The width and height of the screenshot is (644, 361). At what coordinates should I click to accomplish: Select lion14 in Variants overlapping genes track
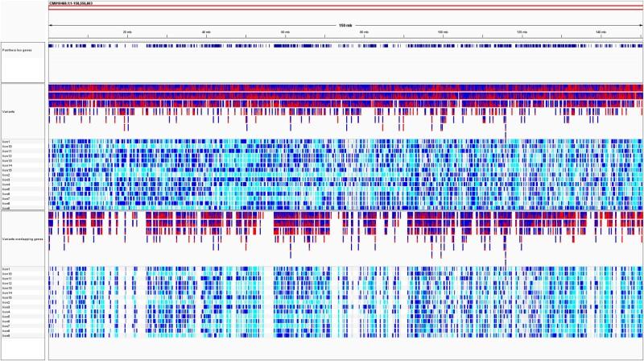pyautogui.click(x=7, y=293)
